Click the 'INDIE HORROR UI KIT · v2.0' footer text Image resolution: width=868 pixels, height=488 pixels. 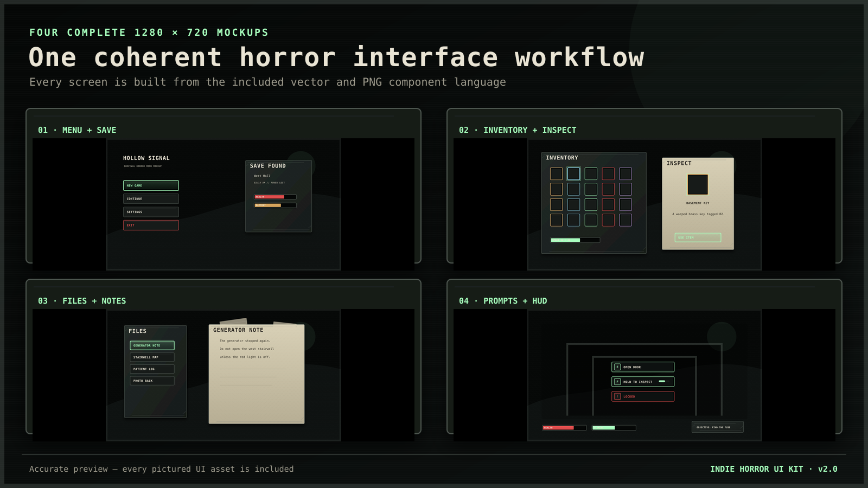[774, 469]
